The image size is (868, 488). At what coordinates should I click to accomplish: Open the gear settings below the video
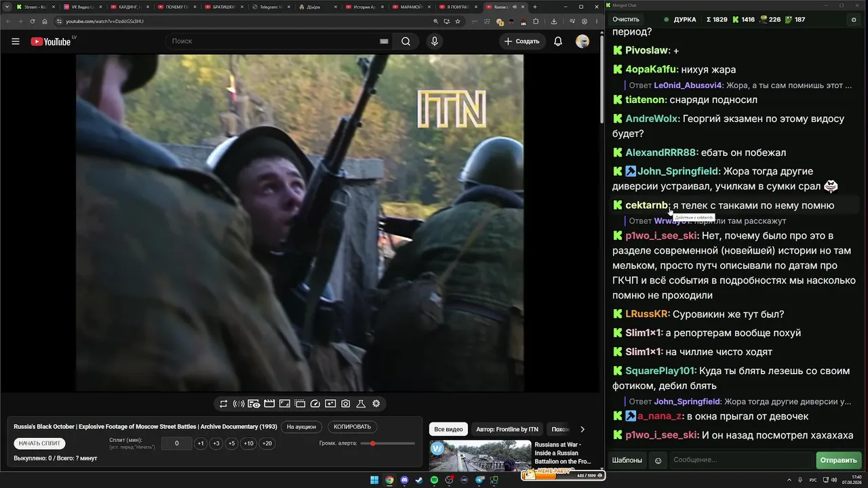click(376, 404)
